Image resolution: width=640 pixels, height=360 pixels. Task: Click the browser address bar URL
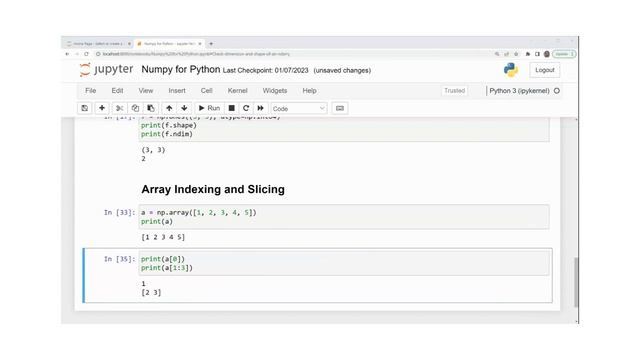pos(196,54)
